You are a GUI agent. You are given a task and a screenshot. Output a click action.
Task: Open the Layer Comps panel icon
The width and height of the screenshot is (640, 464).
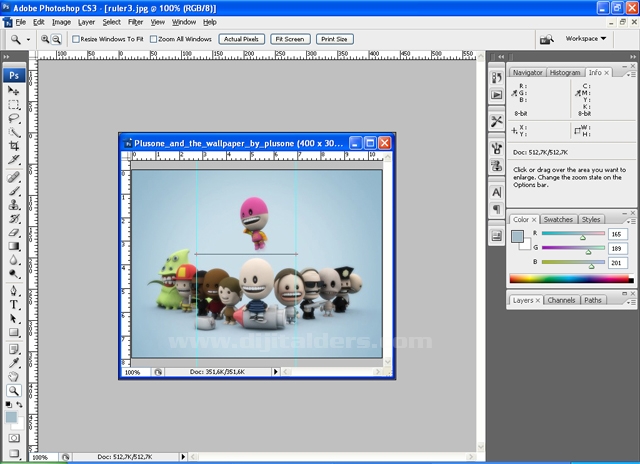(x=496, y=236)
